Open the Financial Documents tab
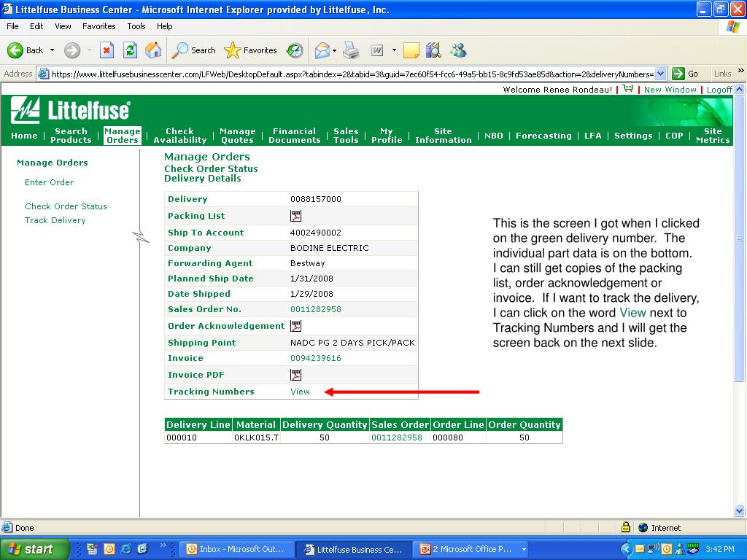 295,135
